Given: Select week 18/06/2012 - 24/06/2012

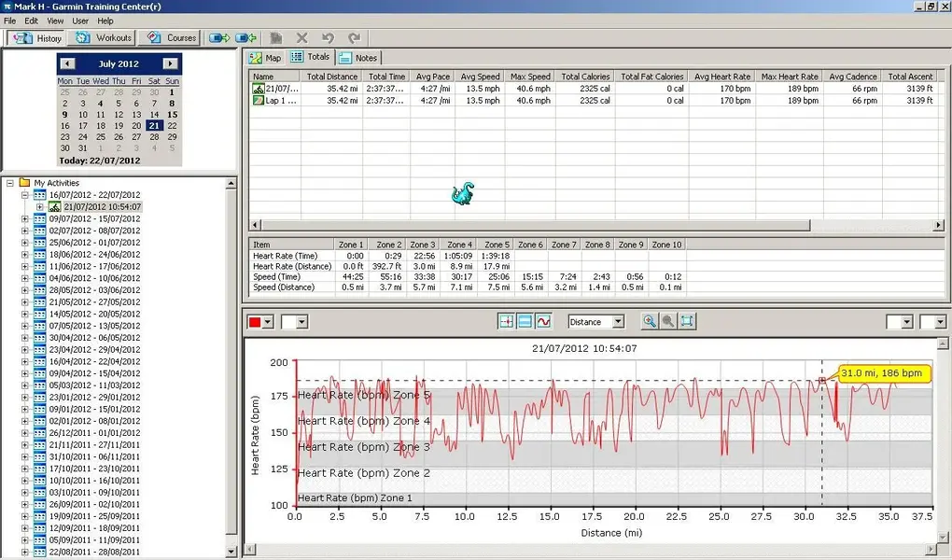Looking at the screenshot, I should click(x=94, y=255).
